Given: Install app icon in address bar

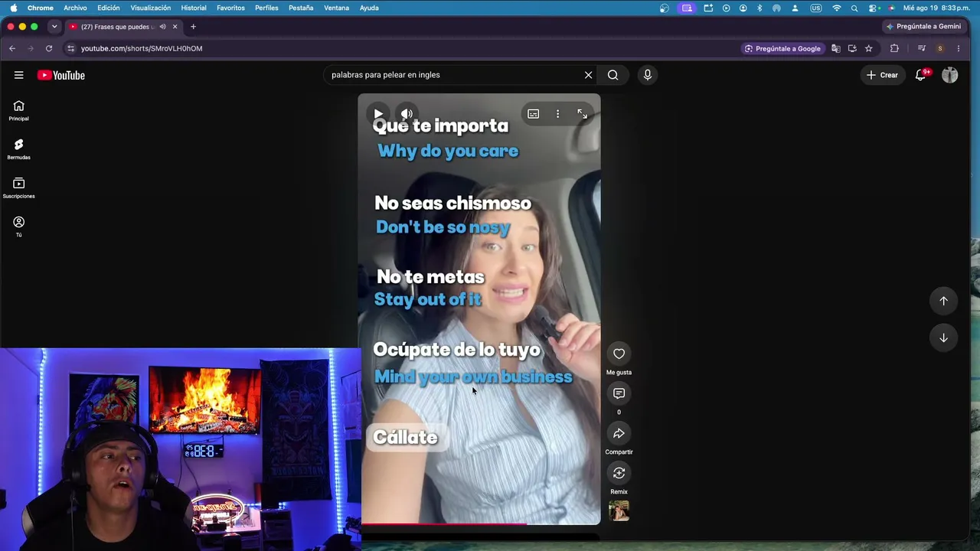Looking at the screenshot, I should pyautogui.click(x=852, y=48).
